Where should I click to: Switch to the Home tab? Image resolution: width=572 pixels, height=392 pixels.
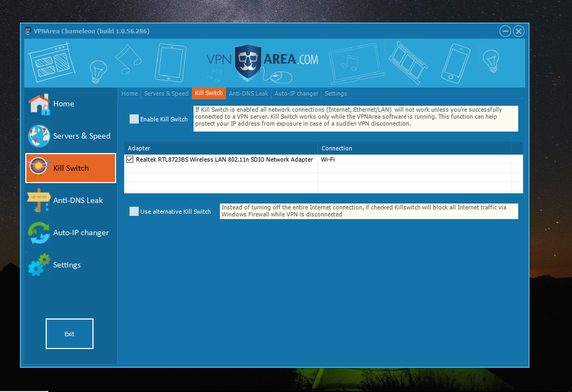coord(130,93)
